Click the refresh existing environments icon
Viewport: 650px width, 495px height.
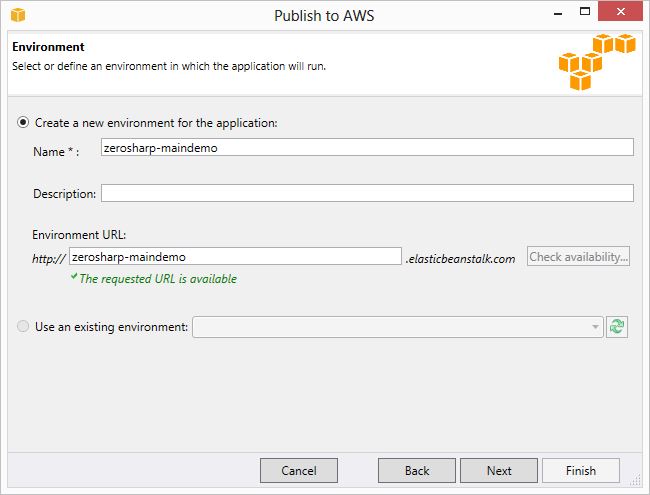(617, 327)
